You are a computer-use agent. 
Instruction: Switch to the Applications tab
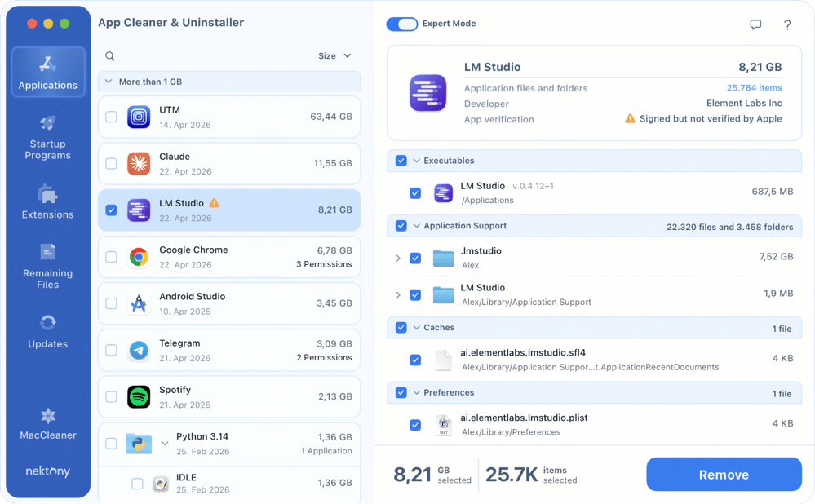pyautogui.click(x=48, y=73)
